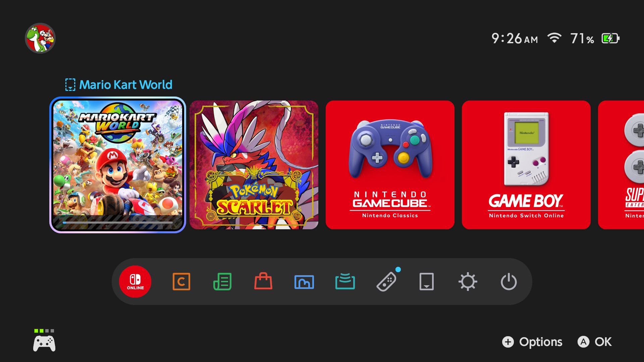Screen dimensions: 644x362
Task: Open the user profile avatar
Action: [40, 38]
